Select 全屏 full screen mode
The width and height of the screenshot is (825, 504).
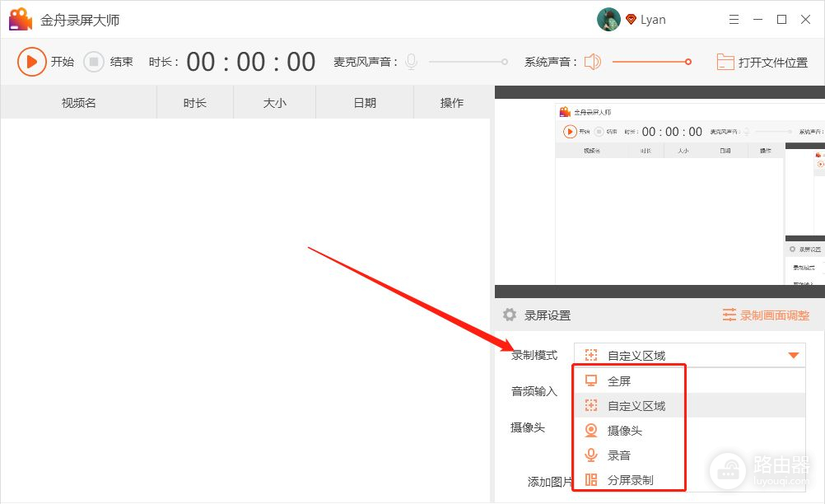(619, 381)
